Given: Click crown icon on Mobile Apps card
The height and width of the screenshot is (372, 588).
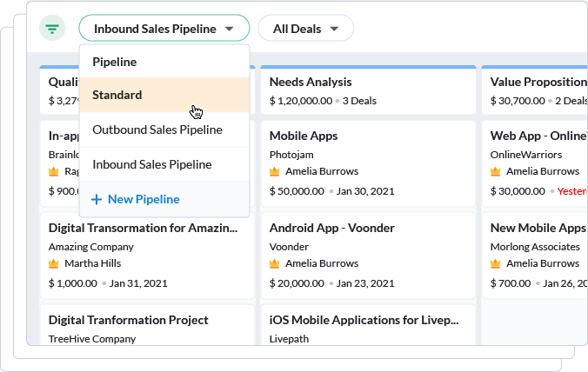Looking at the screenshot, I should pos(275,171).
